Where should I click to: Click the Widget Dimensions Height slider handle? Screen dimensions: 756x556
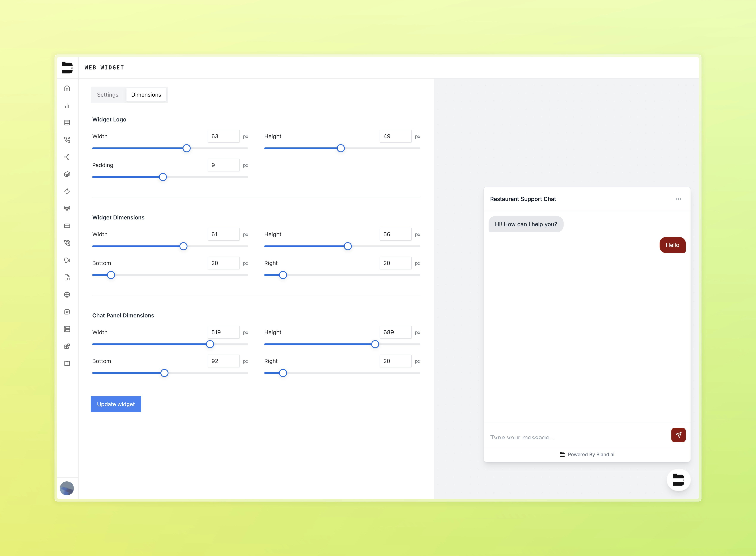coord(348,246)
